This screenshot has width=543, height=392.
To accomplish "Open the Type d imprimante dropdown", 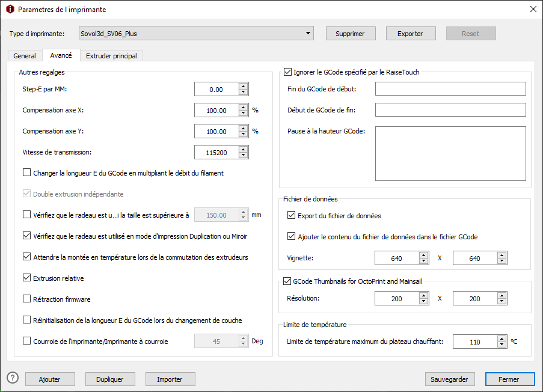I will [x=196, y=33].
